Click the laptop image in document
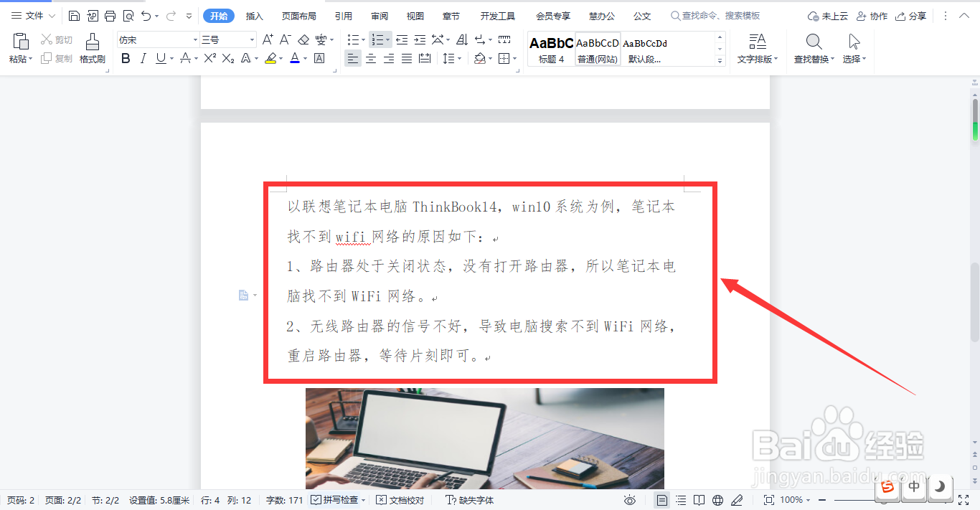980x510 pixels. click(484, 438)
